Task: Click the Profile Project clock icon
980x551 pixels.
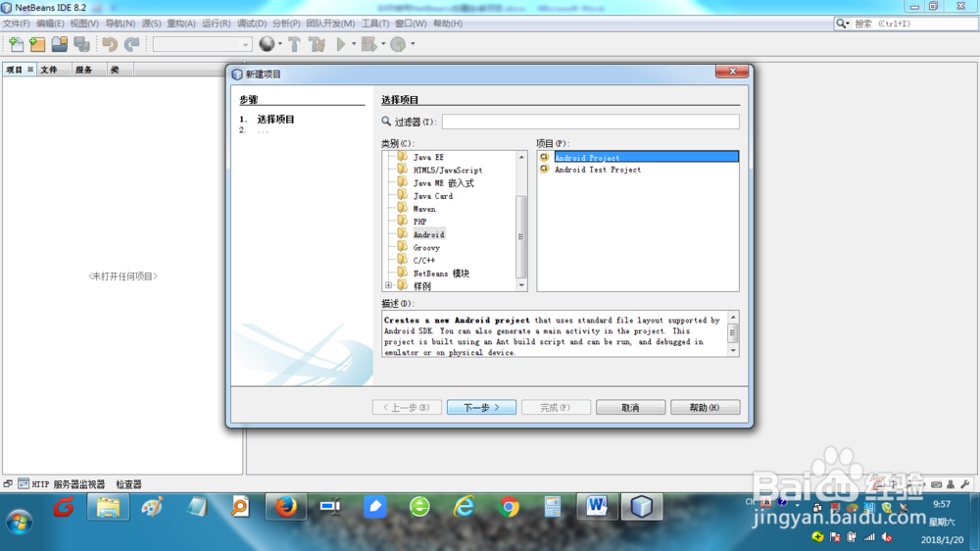Action: pyautogui.click(x=398, y=44)
